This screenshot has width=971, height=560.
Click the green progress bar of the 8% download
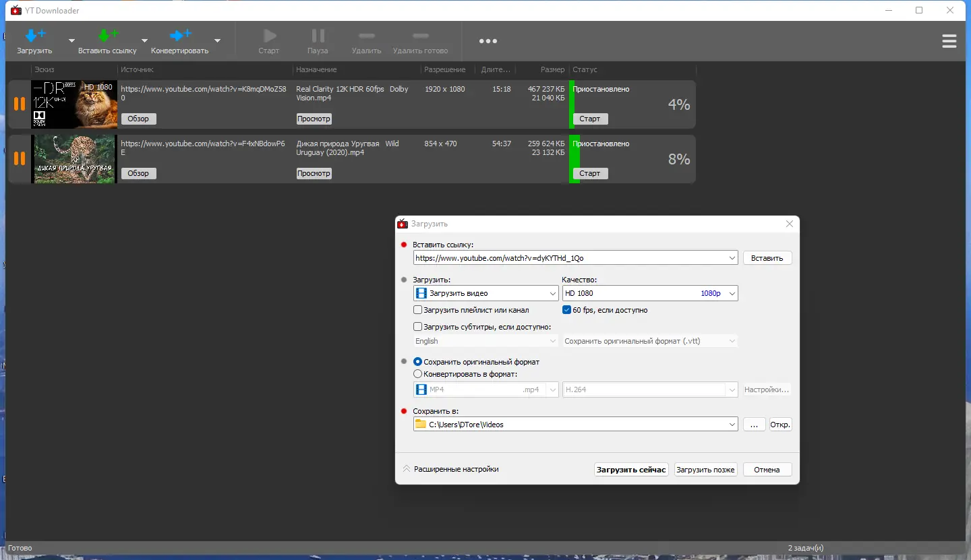[x=575, y=158]
